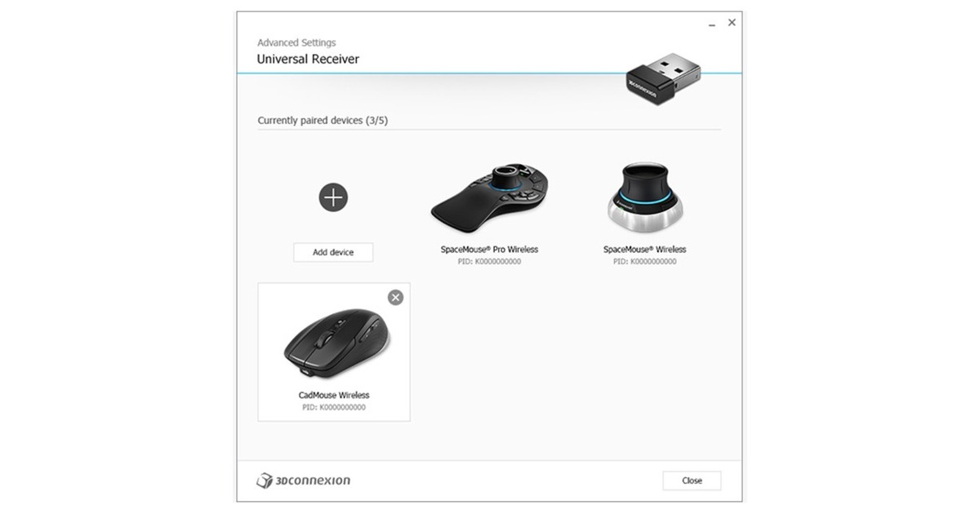Click the 3Dconnexion logo in the footer
The width and height of the screenshot is (980, 514).
tap(304, 481)
